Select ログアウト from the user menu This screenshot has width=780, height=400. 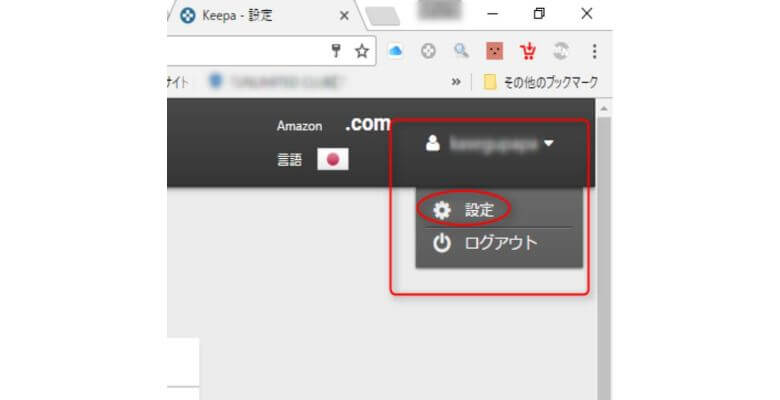coord(500,243)
